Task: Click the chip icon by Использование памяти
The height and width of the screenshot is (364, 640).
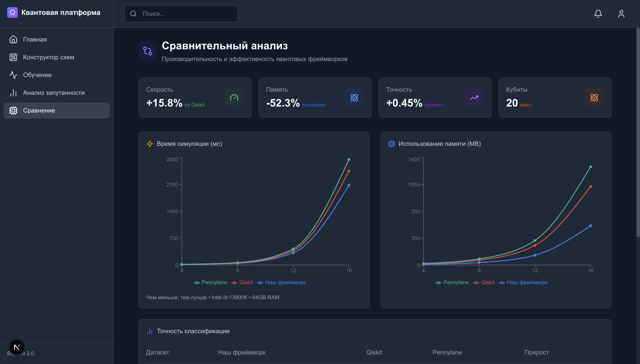Action: click(392, 144)
